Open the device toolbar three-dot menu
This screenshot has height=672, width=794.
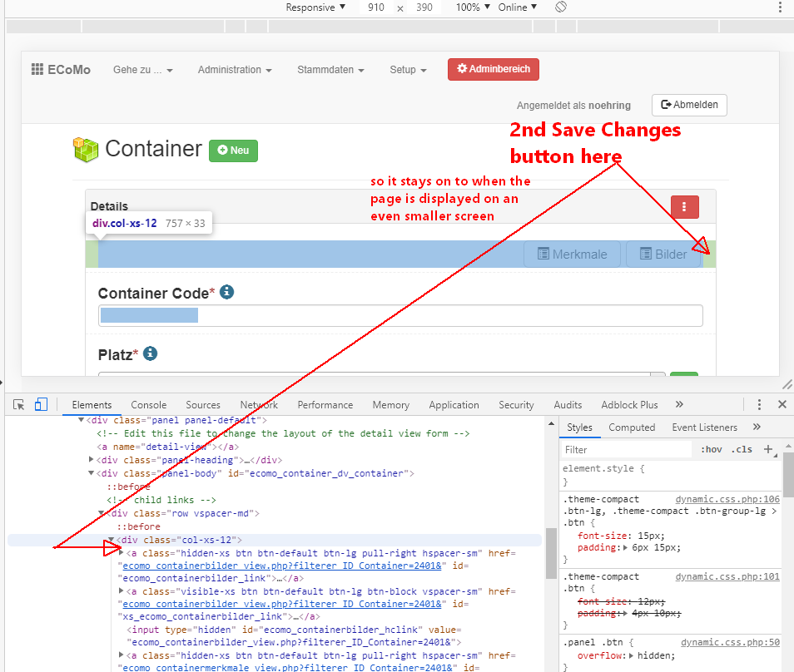click(x=780, y=7)
